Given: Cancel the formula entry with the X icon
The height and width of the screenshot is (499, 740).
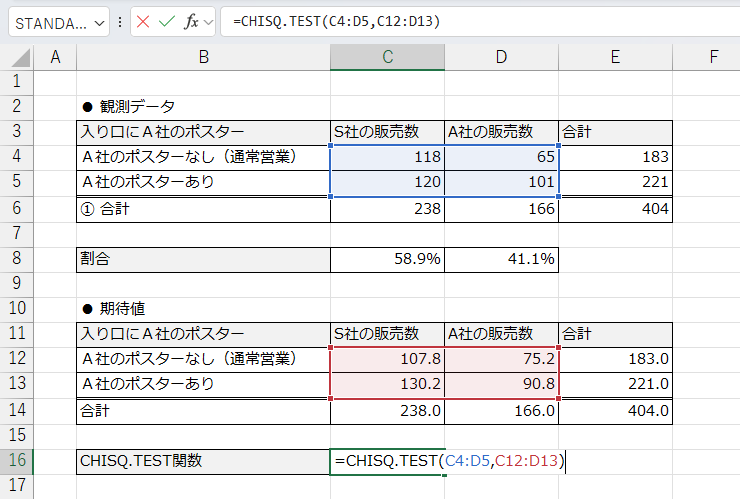Looking at the screenshot, I should [143, 22].
